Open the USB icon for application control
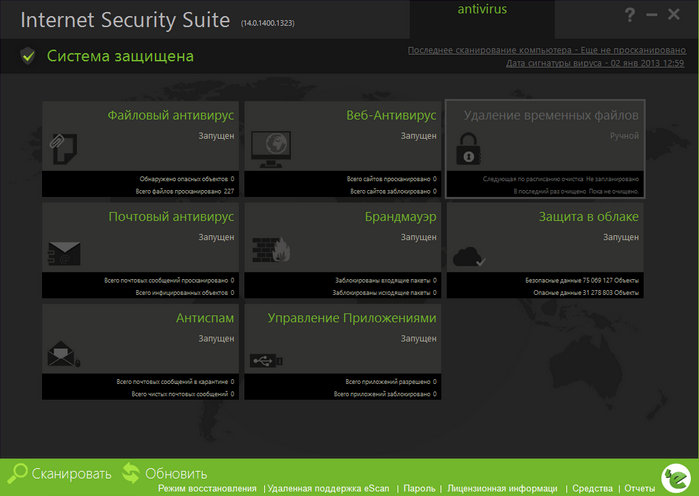The width and height of the screenshot is (699, 496). [x=266, y=361]
